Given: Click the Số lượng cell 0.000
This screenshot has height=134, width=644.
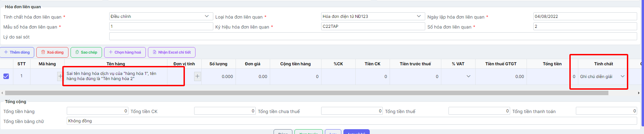Looking at the screenshot, I should (218, 76).
